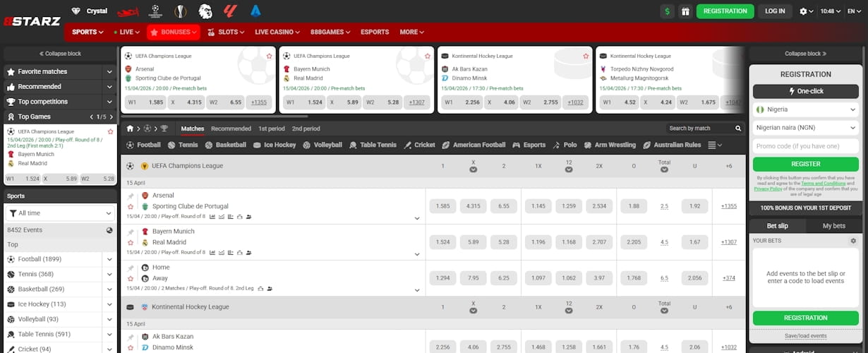
Task: Click Arsenal win odds 1.585 in list
Action: pos(443,206)
